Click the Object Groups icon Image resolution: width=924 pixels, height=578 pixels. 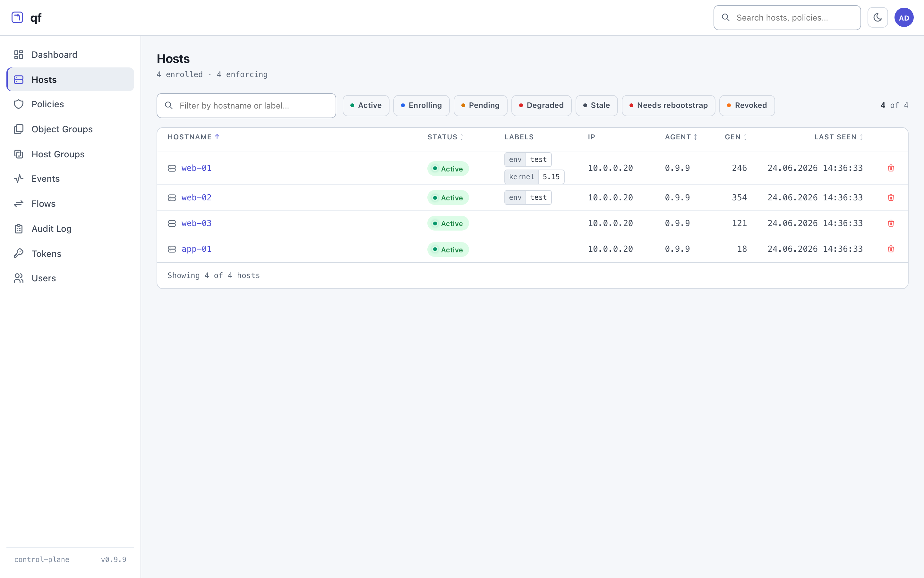[19, 129]
